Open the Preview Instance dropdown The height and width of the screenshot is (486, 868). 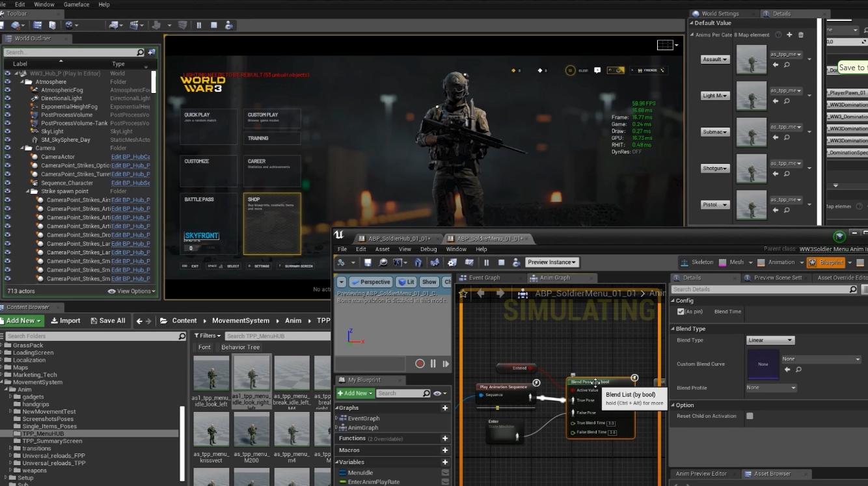[x=552, y=262]
